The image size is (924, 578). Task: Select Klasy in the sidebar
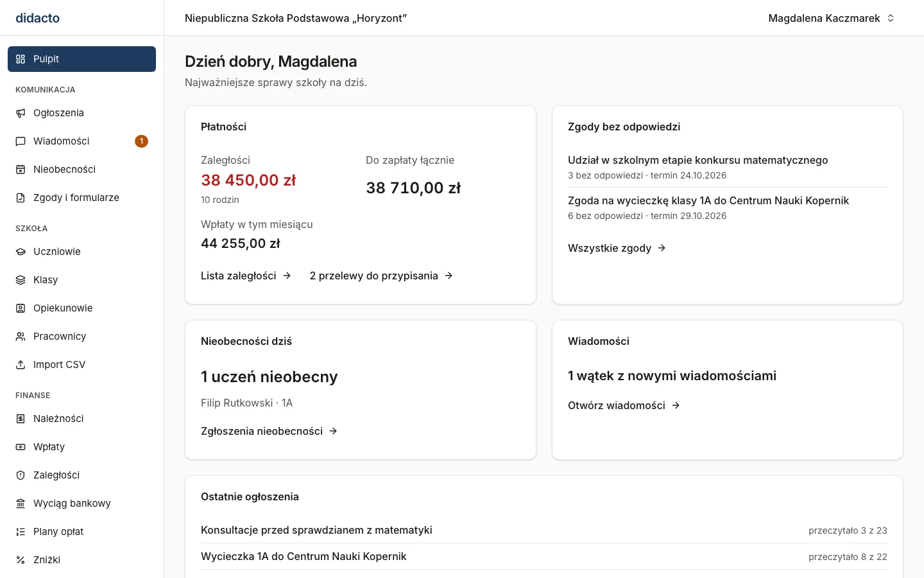81,280
